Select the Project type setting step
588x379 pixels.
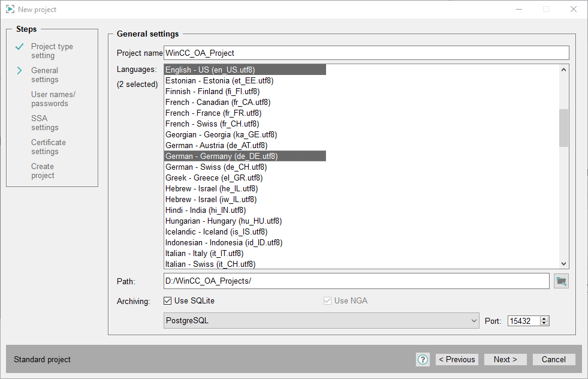pos(52,51)
